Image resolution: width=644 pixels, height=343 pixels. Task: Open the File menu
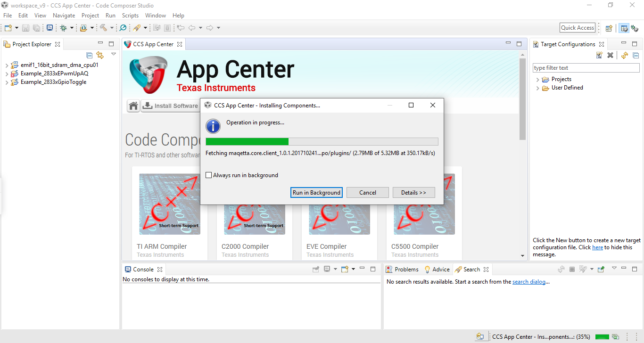[x=8, y=16]
